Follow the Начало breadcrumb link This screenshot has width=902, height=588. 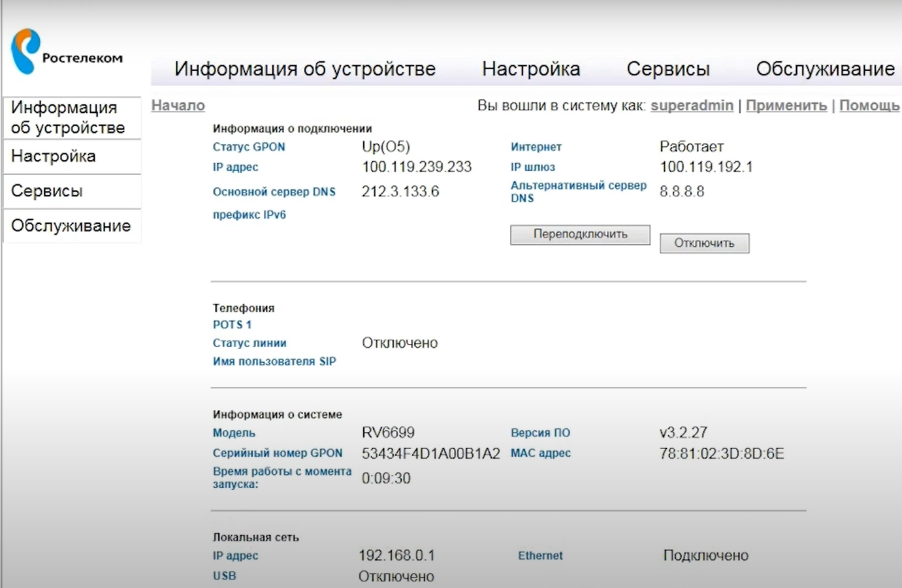(178, 105)
